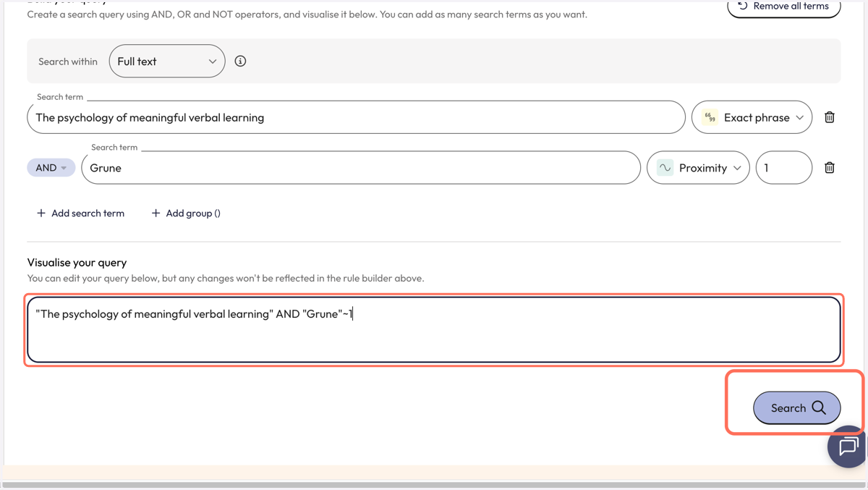Click inside the Visualise your query text box
Screen dimensions: 868x490
pos(434,330)
